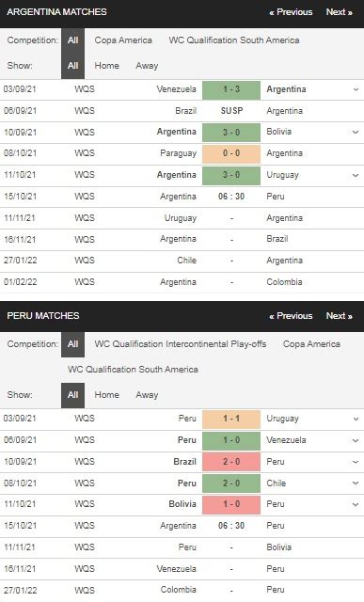Go to Next Argentina matches

339,12
